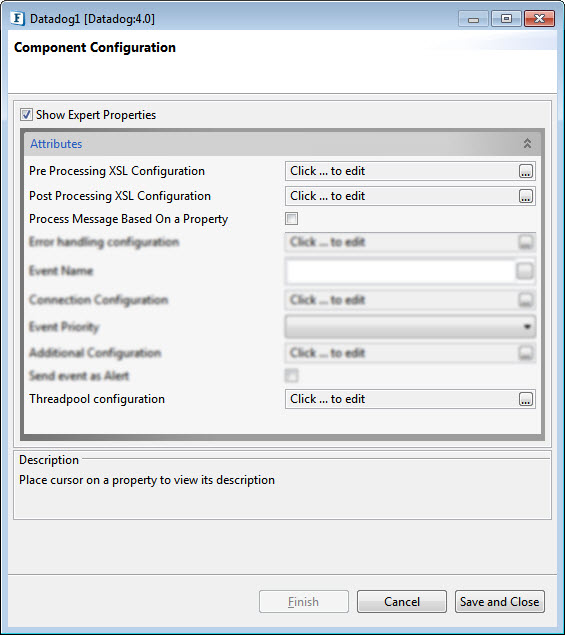The height and width of the screenshot is (635, 565).
Task: Click the Datadog1 title bar app icon
Action: (x=18, y=19)
